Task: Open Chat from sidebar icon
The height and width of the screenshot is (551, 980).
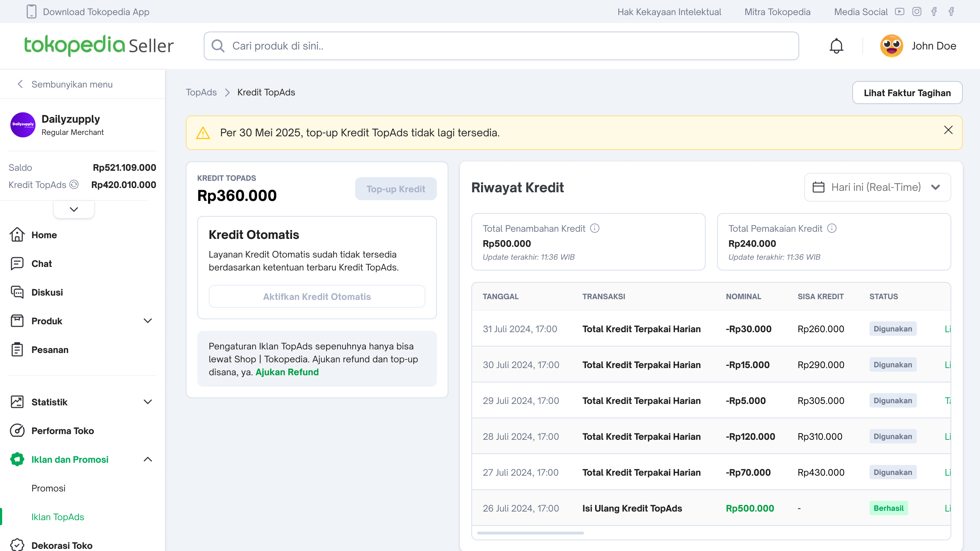Action: (x=17, y=264)
